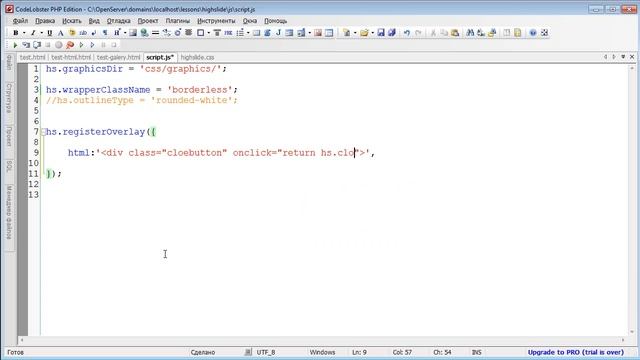Click the blue Help question icon

(x=533, y=33)
